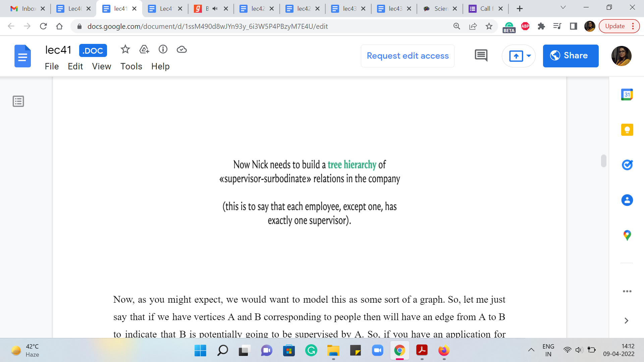Click the add to Drive icon
The height and width of the screenshot is (362, 644).
(x=144, y=50)
